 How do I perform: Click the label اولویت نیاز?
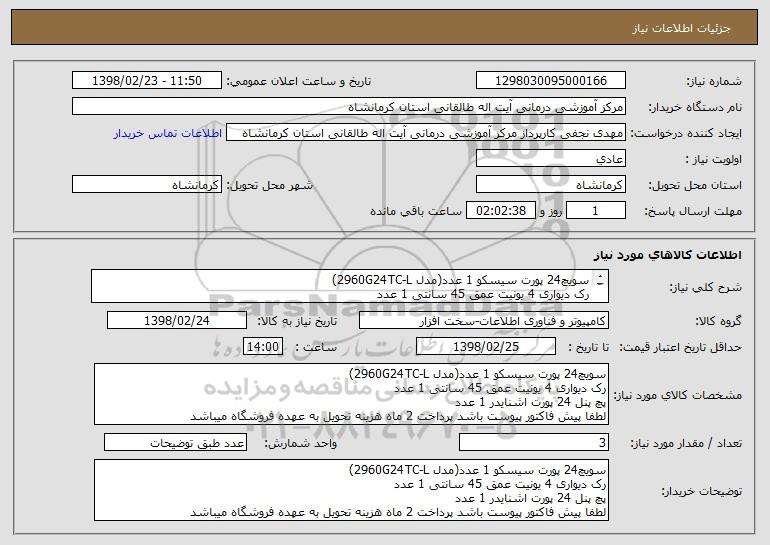click(714, 159)
